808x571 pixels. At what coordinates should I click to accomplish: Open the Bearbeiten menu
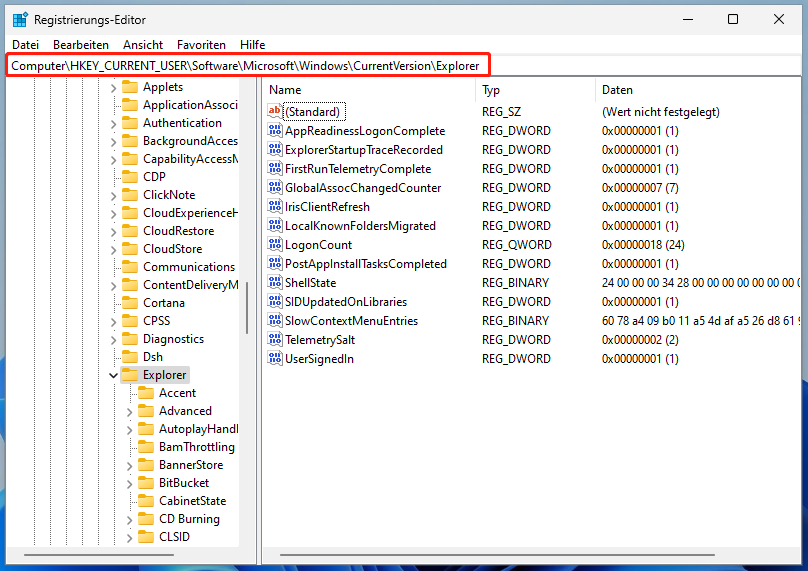click(80, 45)
